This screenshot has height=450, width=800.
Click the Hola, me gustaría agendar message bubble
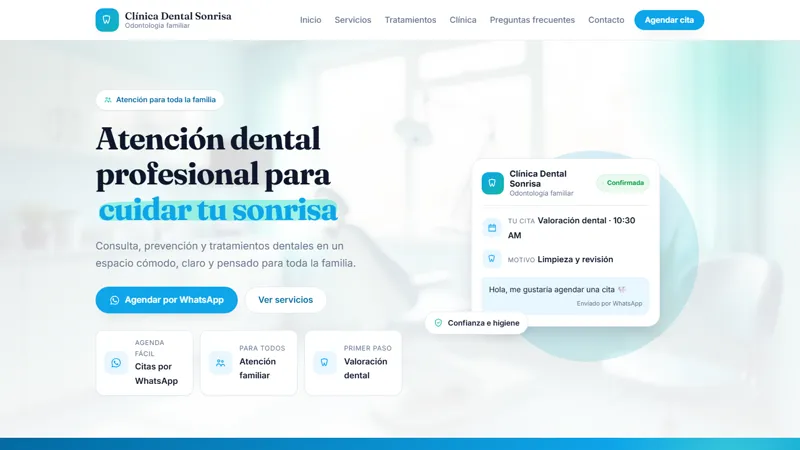[565, 295]
